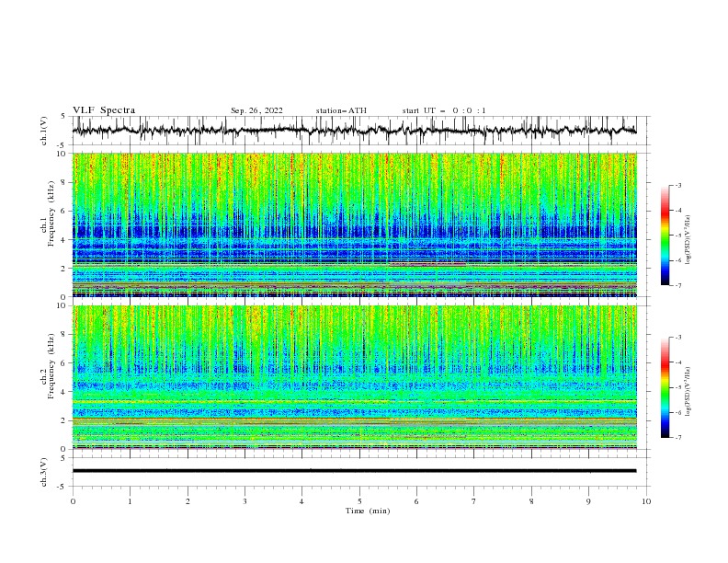Viewport: 728px width, 563px height.
Task: Click the "-7" tick on the ch.2 color bar
Action: 677,438
